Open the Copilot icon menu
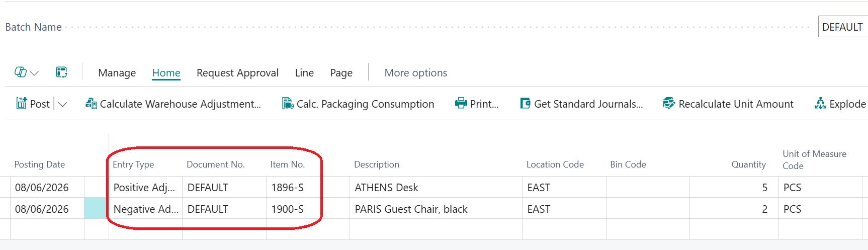The height and width of the screenshot is (250, 868). (x=21, y=72)
